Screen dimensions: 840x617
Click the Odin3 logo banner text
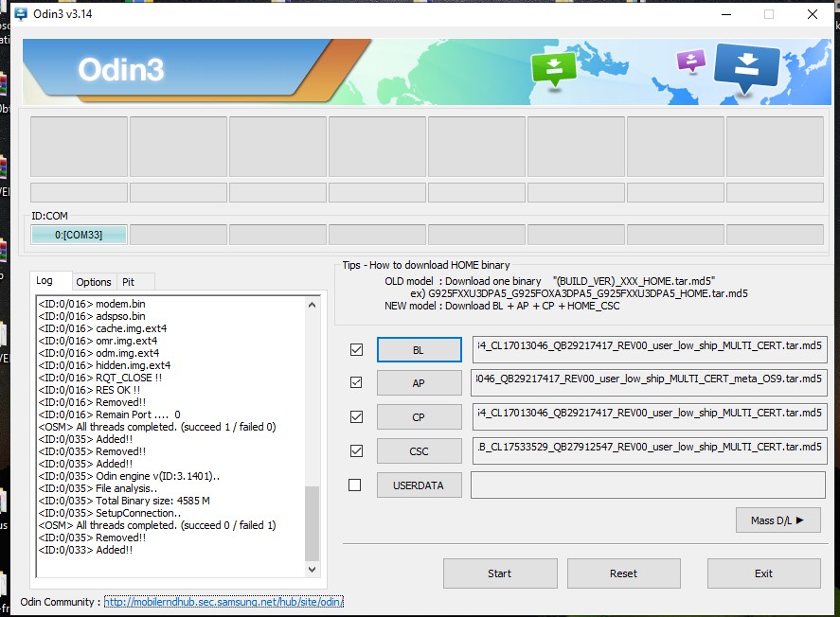121,70
